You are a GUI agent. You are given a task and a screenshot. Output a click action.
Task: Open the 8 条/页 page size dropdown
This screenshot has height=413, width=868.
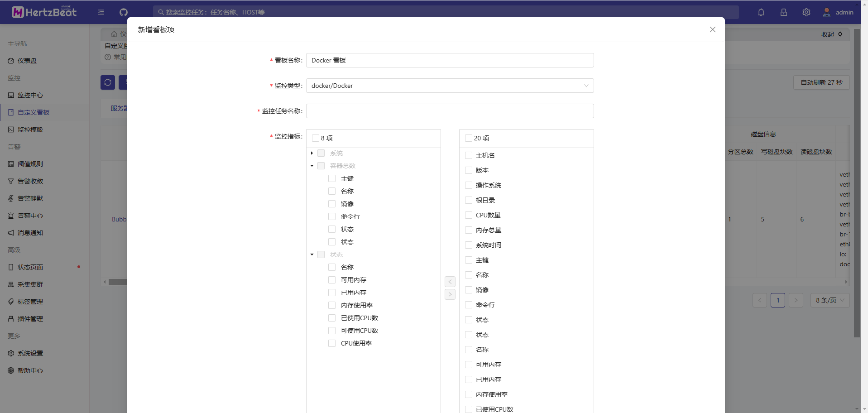(x=830, y=300)
